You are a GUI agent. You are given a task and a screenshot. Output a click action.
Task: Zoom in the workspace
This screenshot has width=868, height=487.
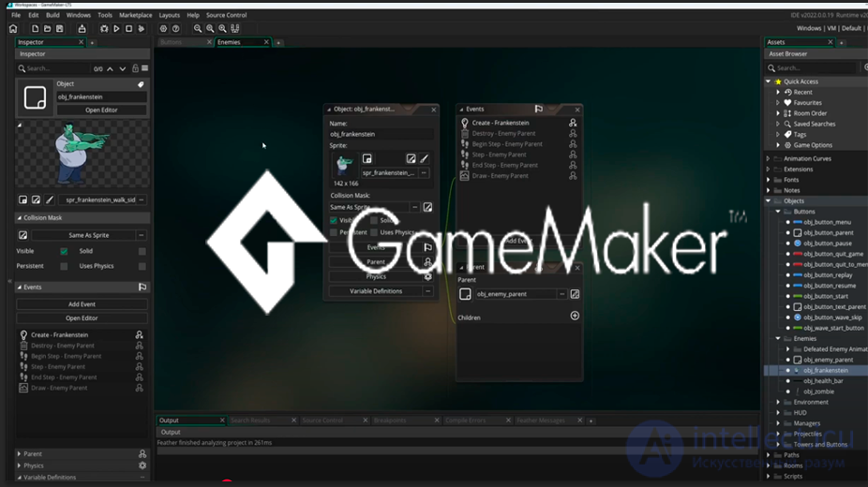pos(222,29)
